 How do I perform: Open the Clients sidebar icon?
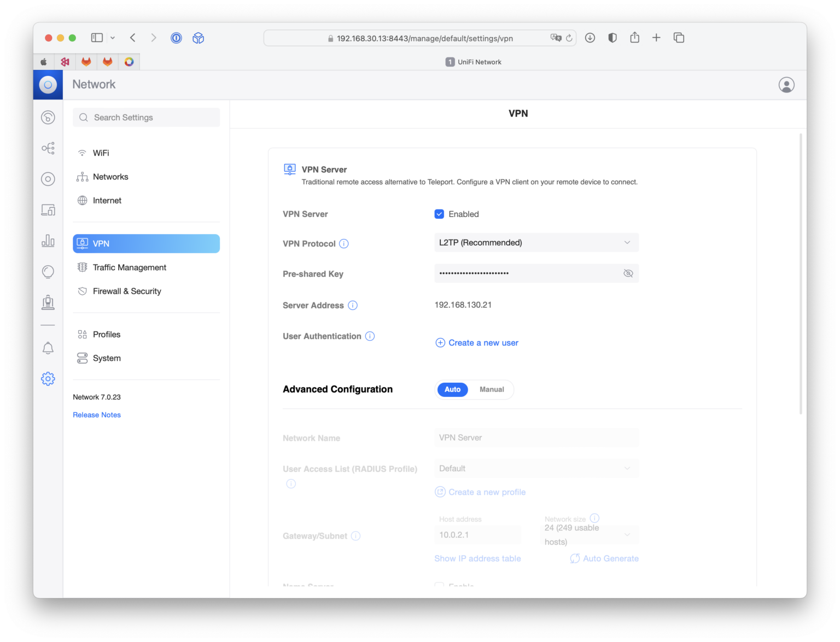[48, 209]
